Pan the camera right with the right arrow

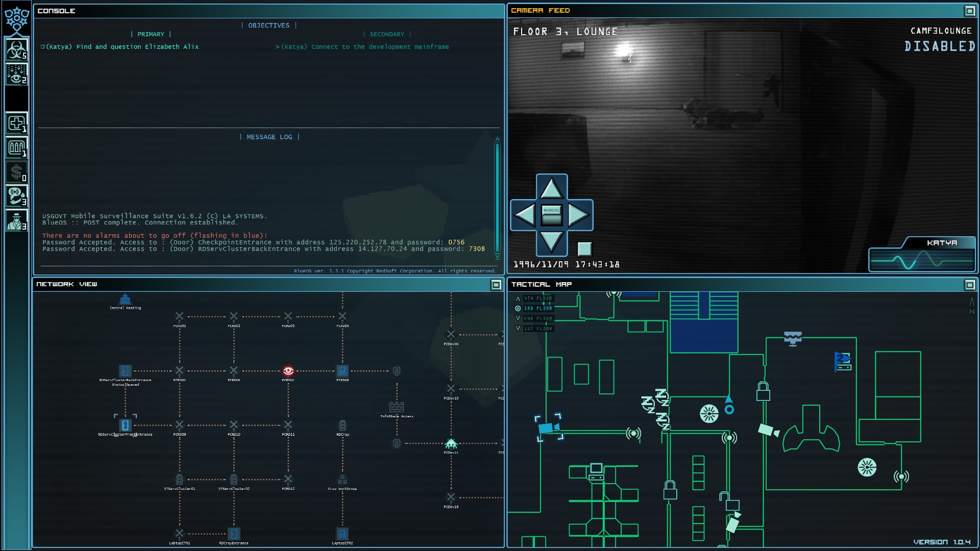point(579,215)
